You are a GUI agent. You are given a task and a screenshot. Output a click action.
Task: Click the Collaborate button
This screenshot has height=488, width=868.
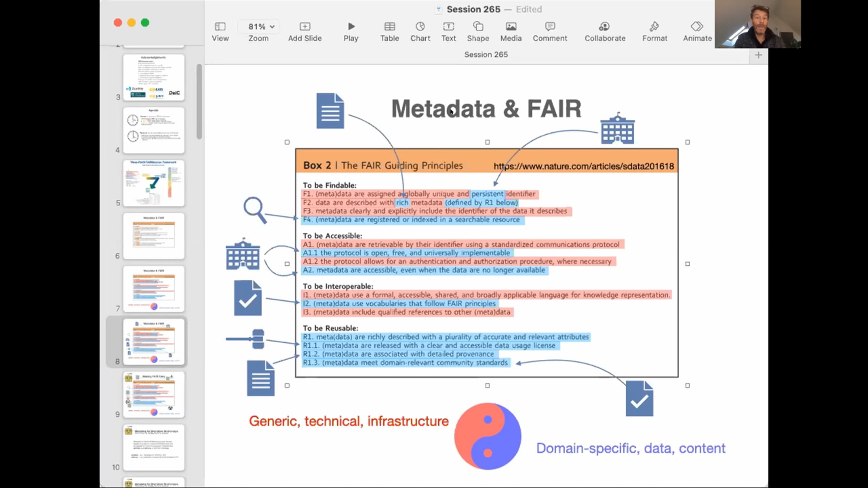click(605, 31)
